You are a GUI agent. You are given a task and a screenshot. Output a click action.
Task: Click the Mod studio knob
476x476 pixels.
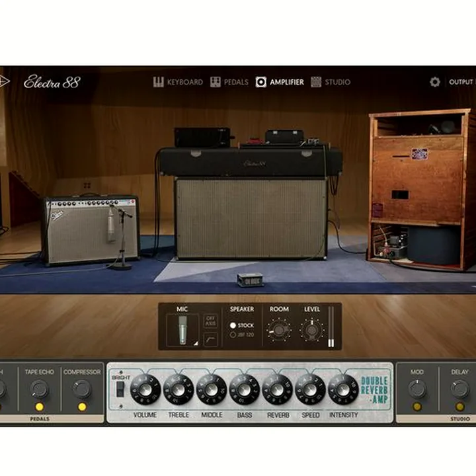[x=417, y=389]
